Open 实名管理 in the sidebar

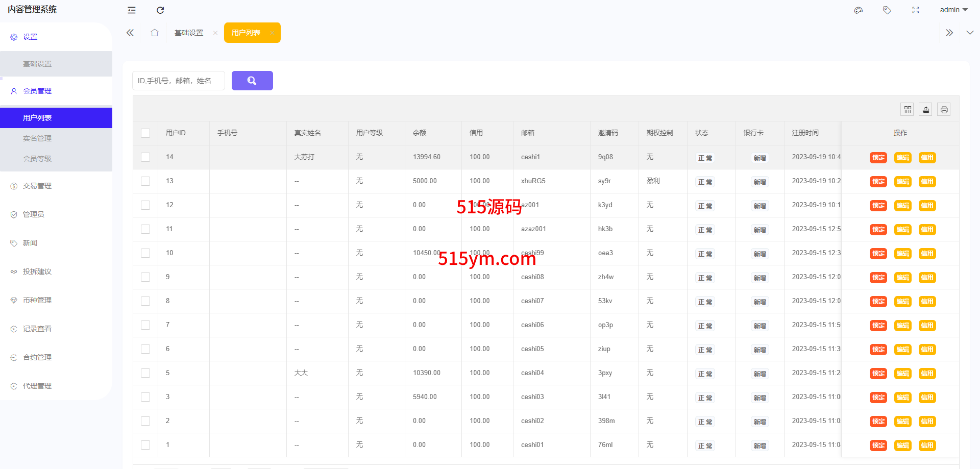point(37,138)
